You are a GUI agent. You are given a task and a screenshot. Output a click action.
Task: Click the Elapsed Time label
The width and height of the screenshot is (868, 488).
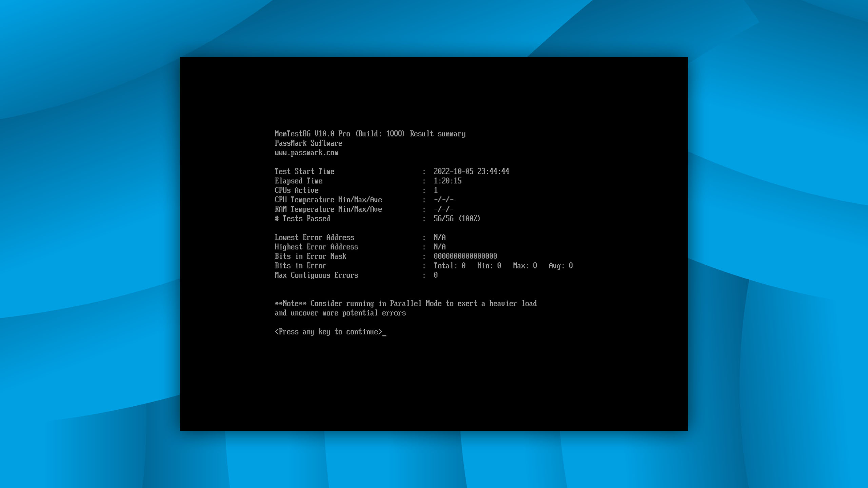(298, 181)
